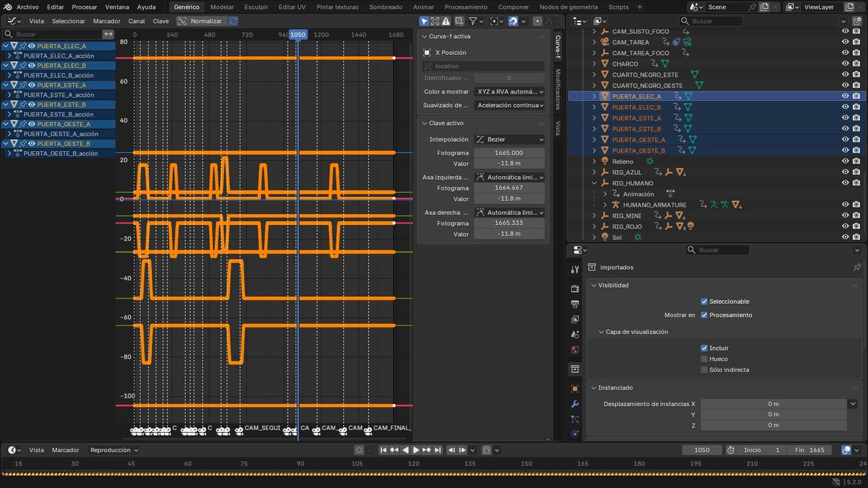This screenshot has height=488, width=868.
Task: Expand RIG_AZUL in the outliner
Action: pos(595,172)
